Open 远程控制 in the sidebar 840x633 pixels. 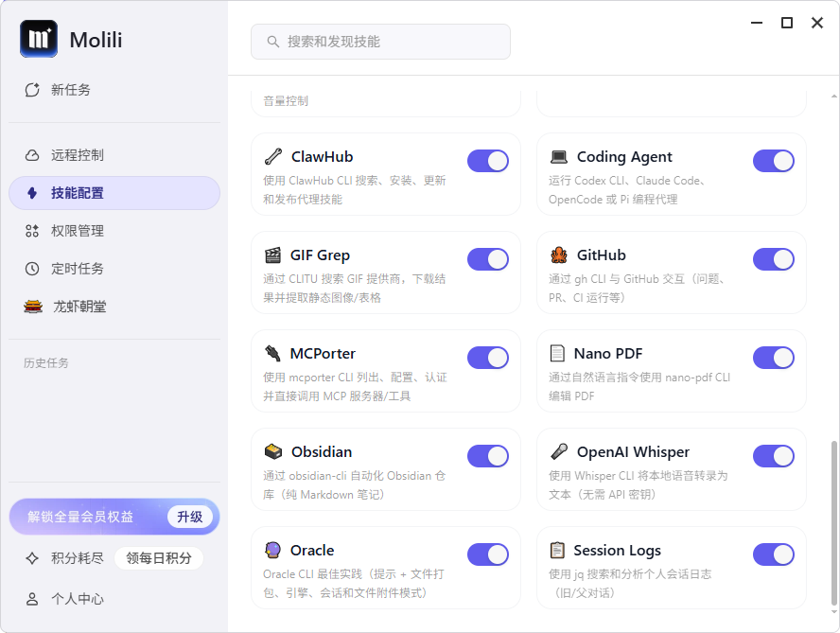click(114, 155)
